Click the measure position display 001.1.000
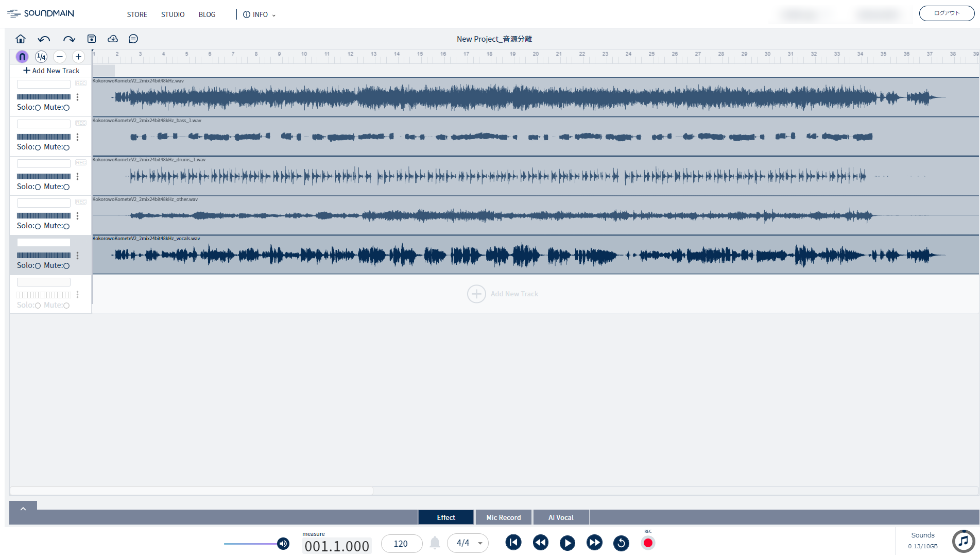Image resolution: width=980 pixels, height=556 pixels. [x=337, y=546]
